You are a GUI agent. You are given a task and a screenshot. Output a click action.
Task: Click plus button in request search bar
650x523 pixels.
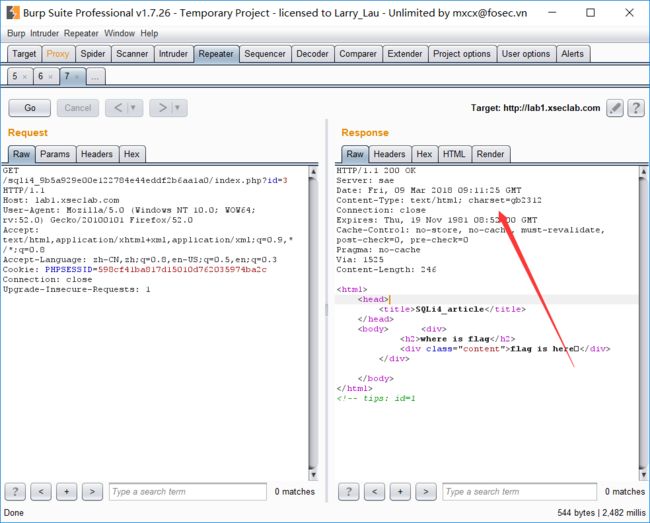pyautogui.click(x=67, y=492)
